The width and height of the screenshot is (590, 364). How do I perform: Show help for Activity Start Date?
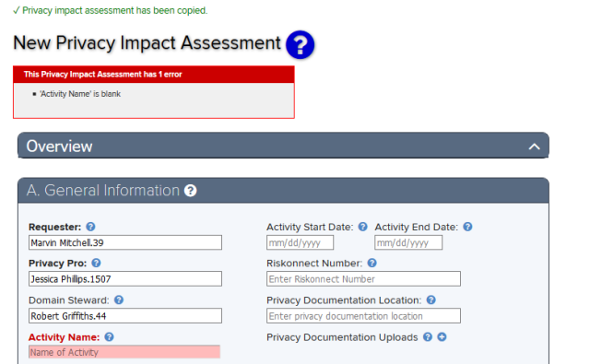pos(362,227)
